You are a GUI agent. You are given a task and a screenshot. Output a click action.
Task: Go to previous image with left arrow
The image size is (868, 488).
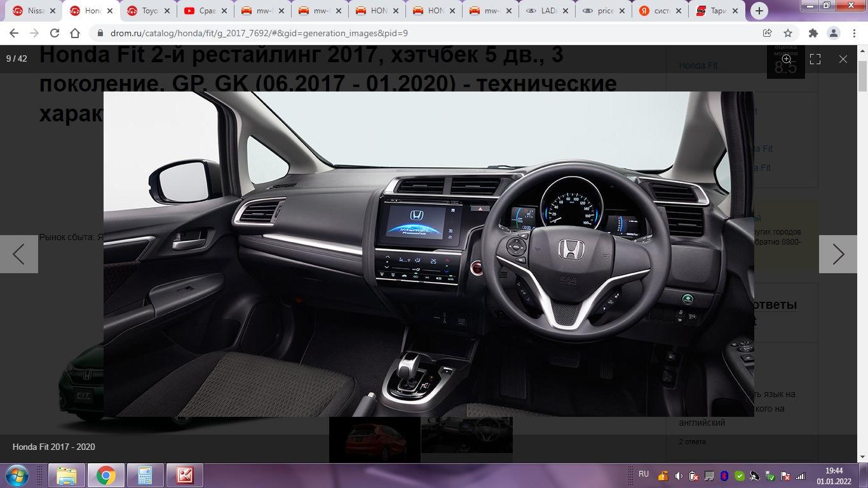(x=19, y=254)
